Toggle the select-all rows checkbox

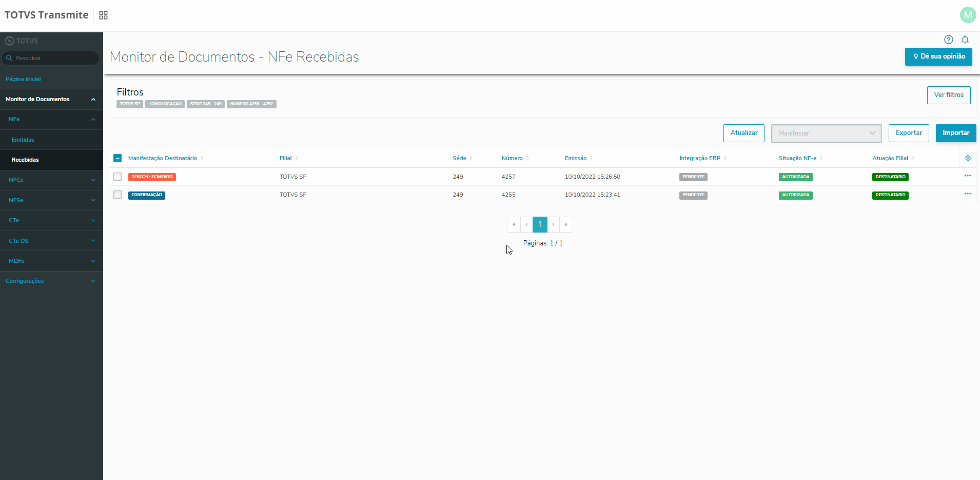pyautogui.click(x=117, y=158)
